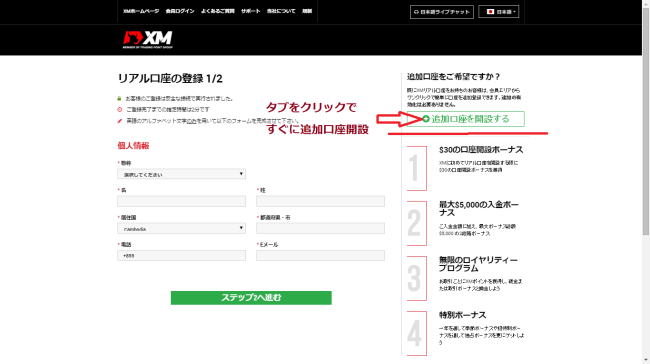Image resolution: width=650 pixels, height=364 pixels.
Task: Open the よくあるご質問 menu item
Action: pos(218,11)
